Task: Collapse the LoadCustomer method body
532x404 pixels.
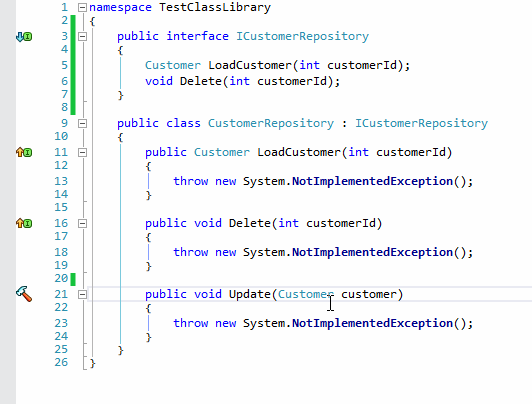Action: point(82,153)
